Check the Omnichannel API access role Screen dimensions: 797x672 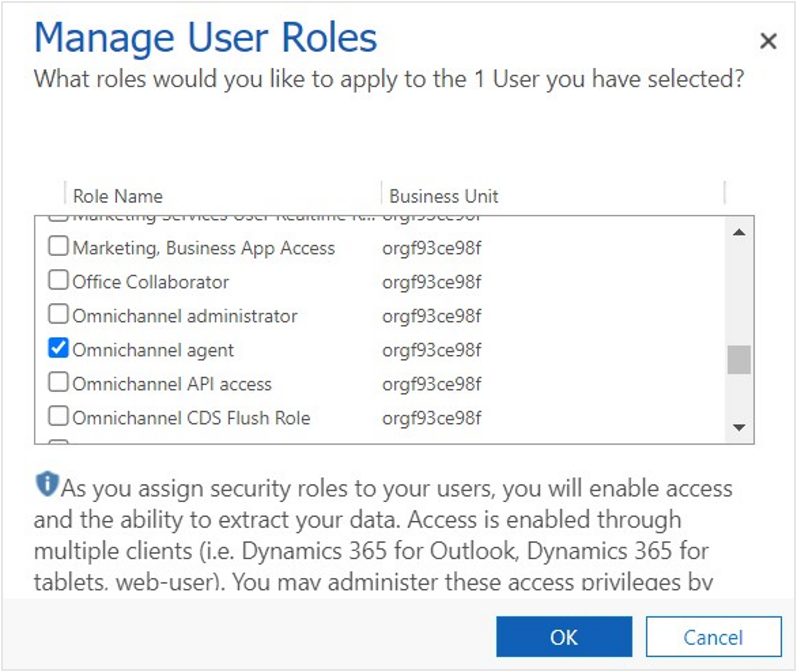point(58,382)
